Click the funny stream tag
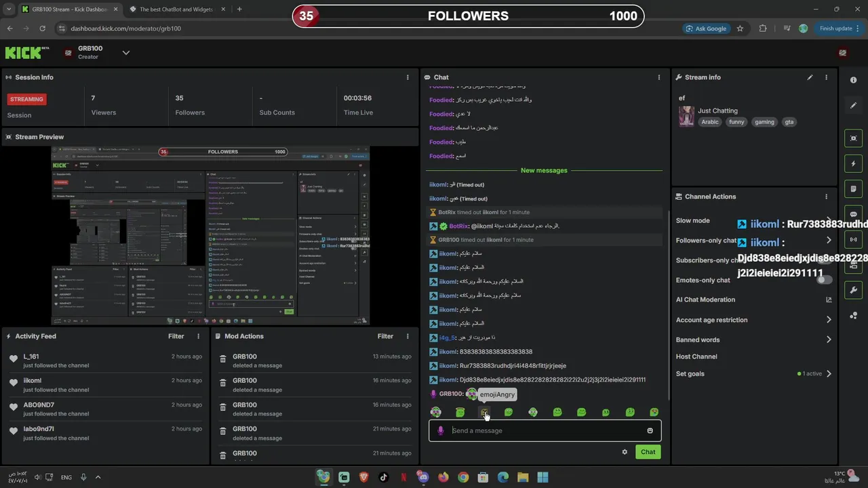 click(736, 122)
